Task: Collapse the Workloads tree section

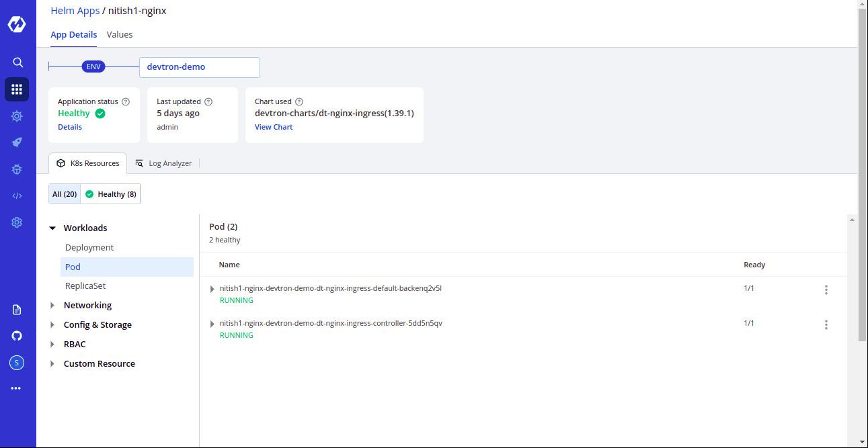Action: point(52,228)
